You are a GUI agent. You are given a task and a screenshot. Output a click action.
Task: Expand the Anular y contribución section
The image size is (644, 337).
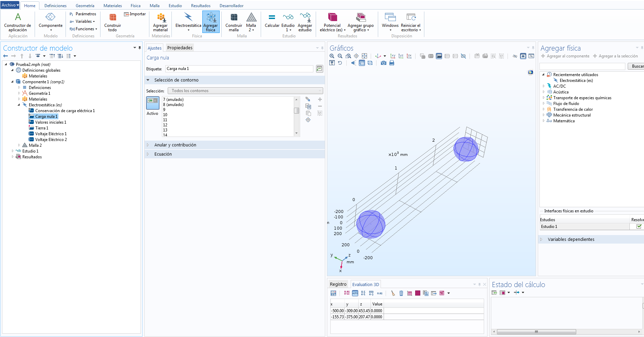click(175, 145)
